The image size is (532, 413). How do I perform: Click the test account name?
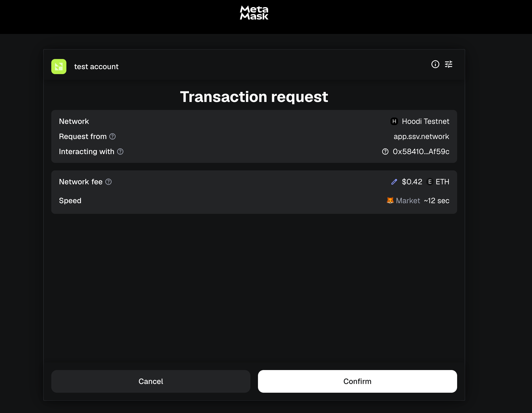[96, 67]
